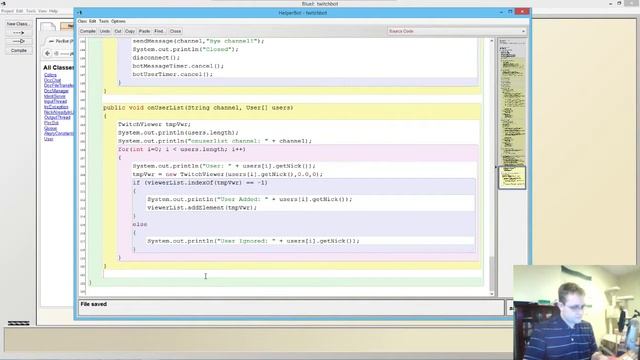Click the 'User Ignored' println line
This screenshot has height=360, width=640.
click(253, 241)
